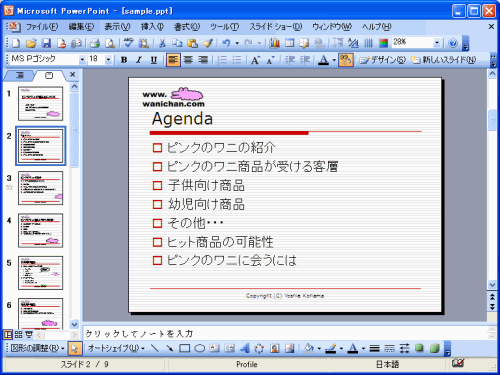The width and height of the screenshot is (500, 375).
Task: Draw a line with Line tool
Action: [x=154, y=348]
